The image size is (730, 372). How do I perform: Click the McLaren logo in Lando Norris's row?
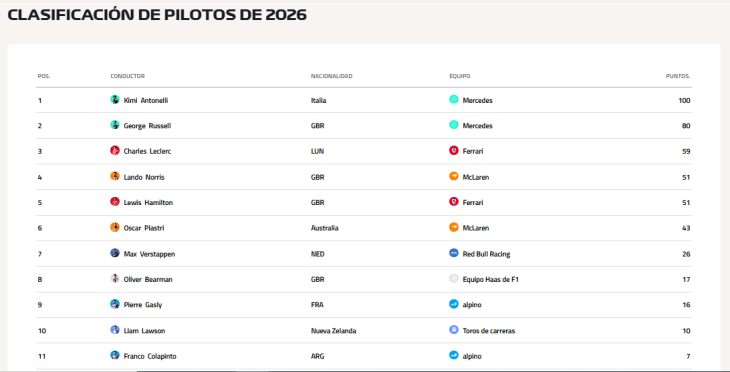[x=453, y=176]
